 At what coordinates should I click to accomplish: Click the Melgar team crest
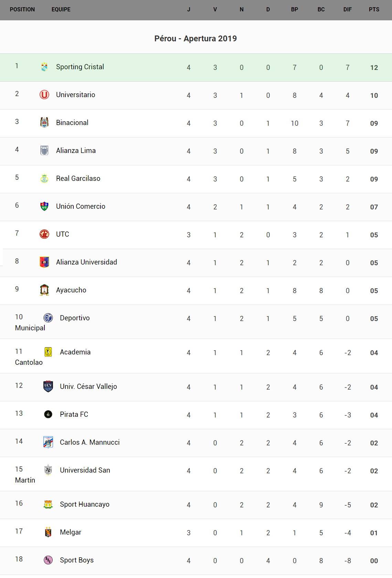click(48, 532)
